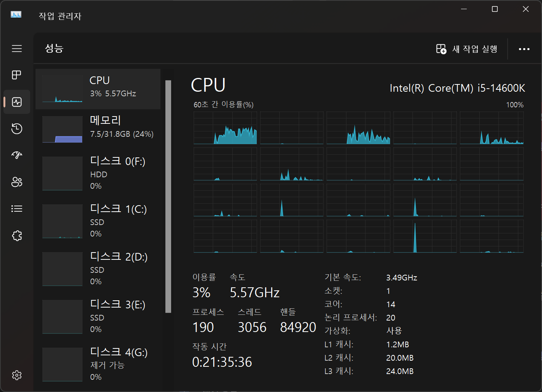Click the L1 캐시 value 1.2MB
The image size is (542, 392).
coord(398,345)
